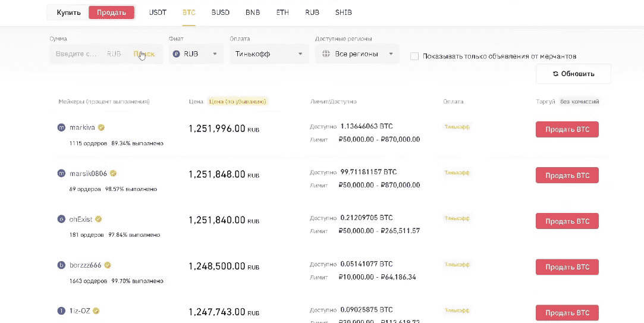Click the available amount 0.05141077 BTC

click(366, 264)
